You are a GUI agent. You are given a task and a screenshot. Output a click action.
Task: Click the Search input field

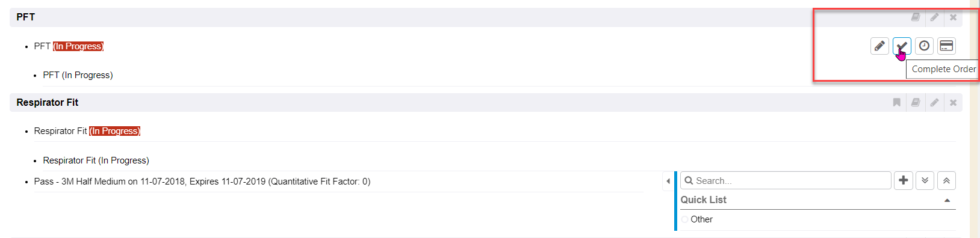[786, 180]
